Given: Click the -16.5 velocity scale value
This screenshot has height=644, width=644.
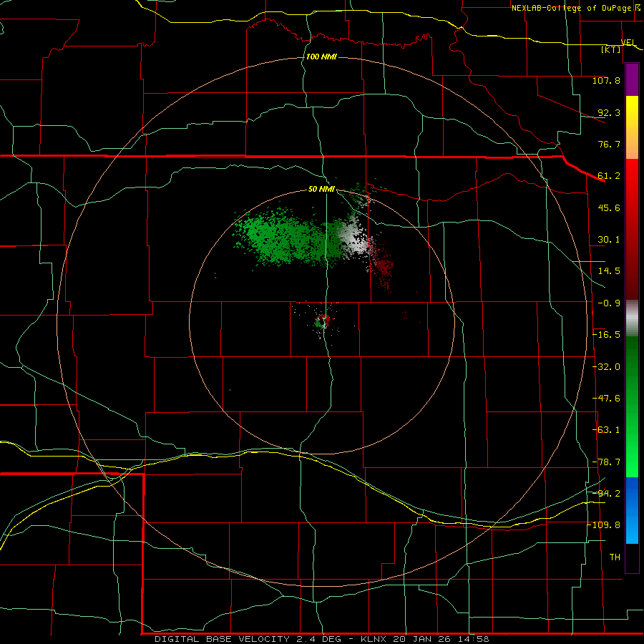Looking at the screenshot, I should tap(606, 335).
